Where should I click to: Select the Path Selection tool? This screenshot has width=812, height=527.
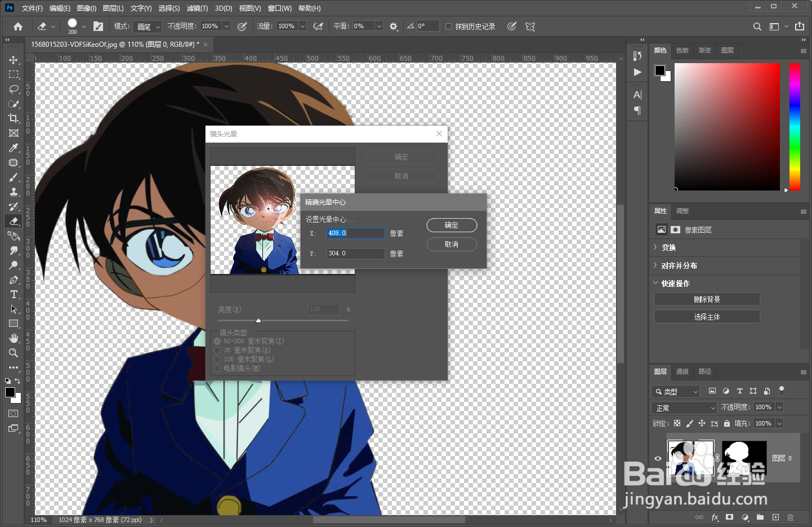[14, 309]
